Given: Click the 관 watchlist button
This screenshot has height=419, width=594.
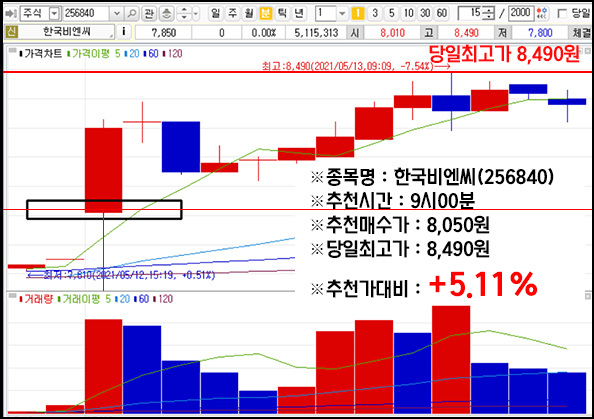Looking at the screenshot, I should click(x=149, y=14).
